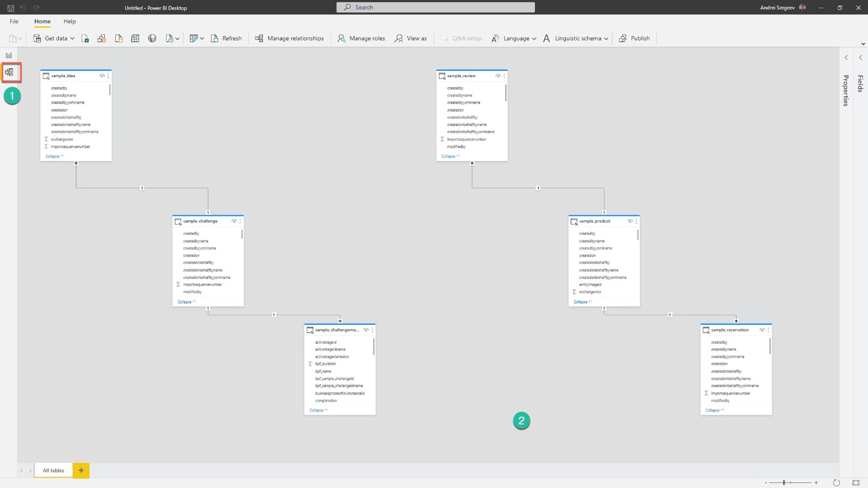Viewport: 868px width, 488px height.
Task: Click the user account avatar
Action: 802,8
